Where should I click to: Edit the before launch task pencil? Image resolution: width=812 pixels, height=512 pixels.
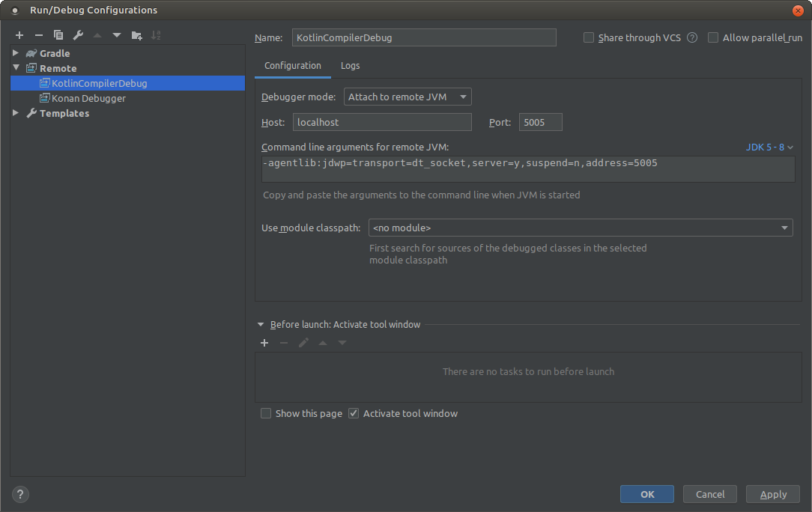coord(303,343)
